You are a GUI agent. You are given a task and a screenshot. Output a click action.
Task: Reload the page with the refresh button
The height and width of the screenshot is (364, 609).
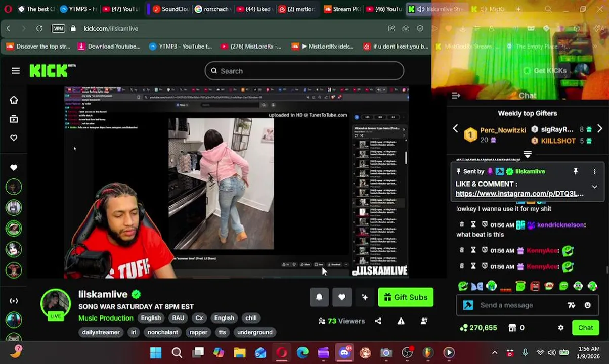pyautogui.click(x=39, y=29)
